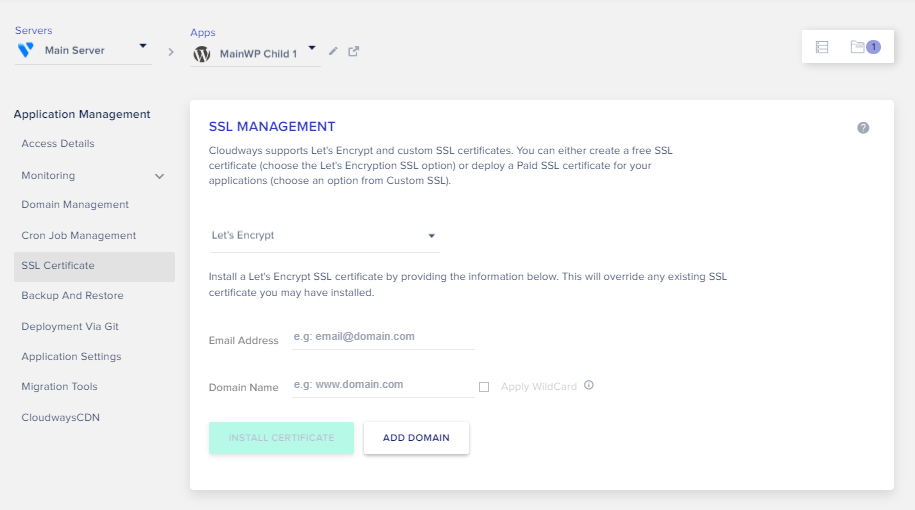The width and height of the screenshot is (915, 510).
Task: Open Migration Tools
Action: point(60,387)
